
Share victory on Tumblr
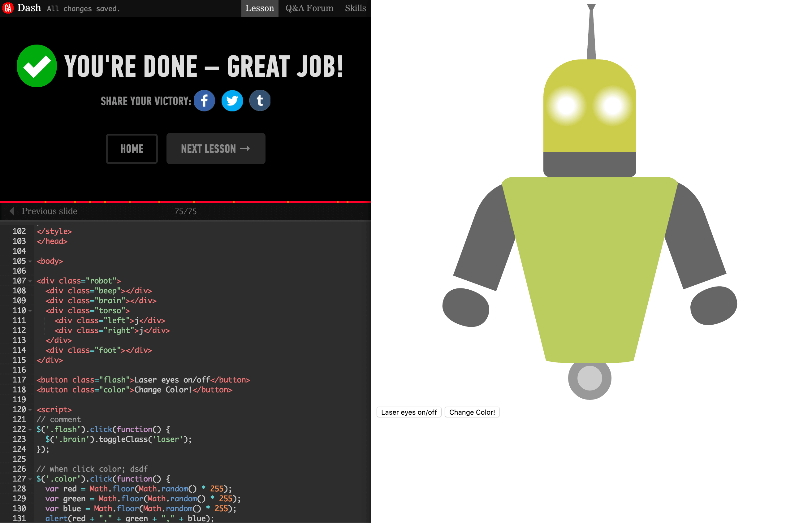(x=260, y=101)
